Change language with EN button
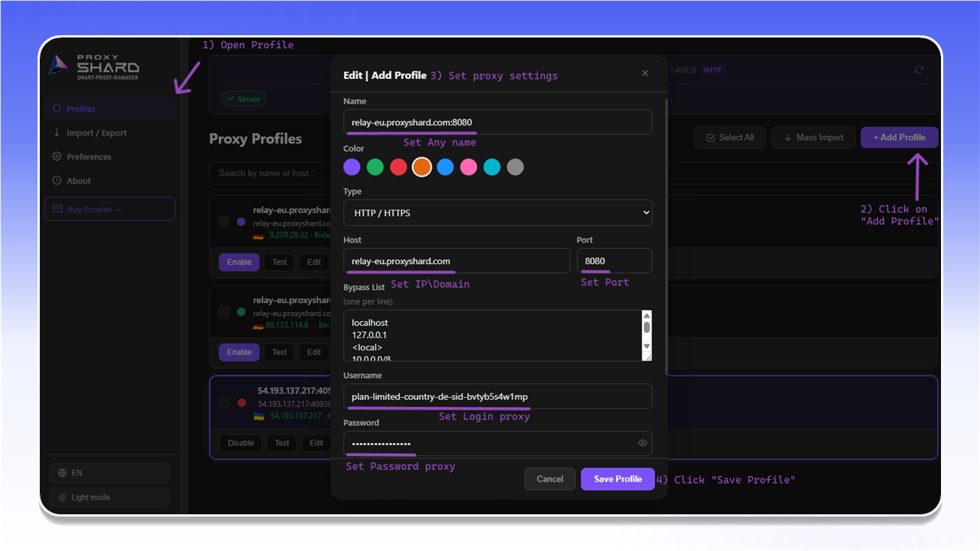 109,473
